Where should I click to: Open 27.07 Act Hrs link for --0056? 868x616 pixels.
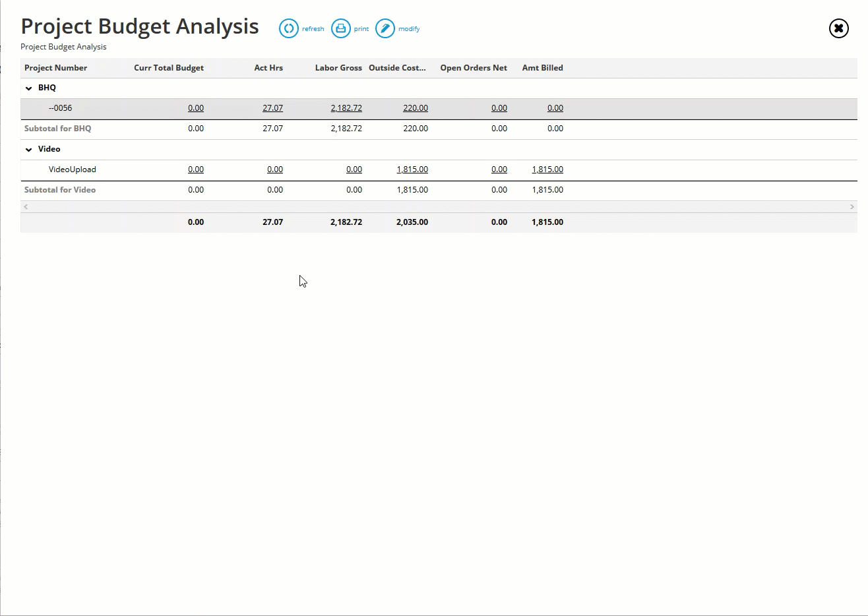(x=272, y=108)
